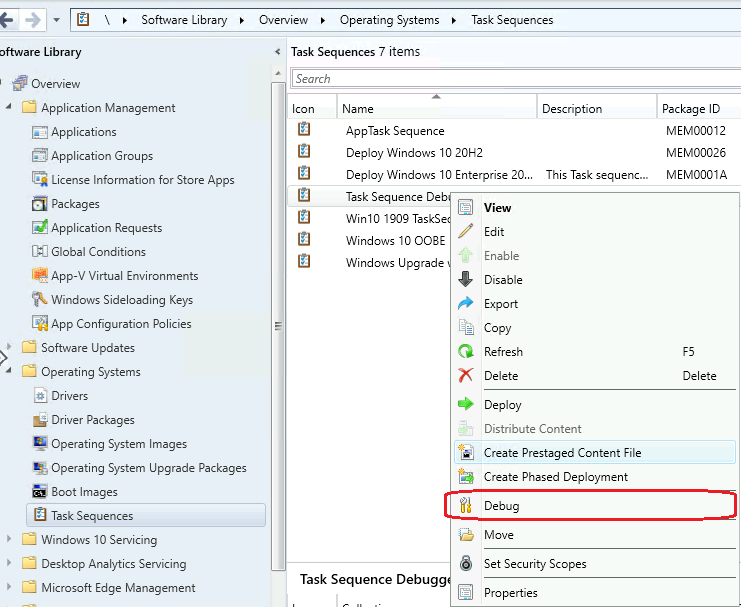Screen dimensions: 741x607
Task: Choose Debug from the context menu
Action: 501,506
